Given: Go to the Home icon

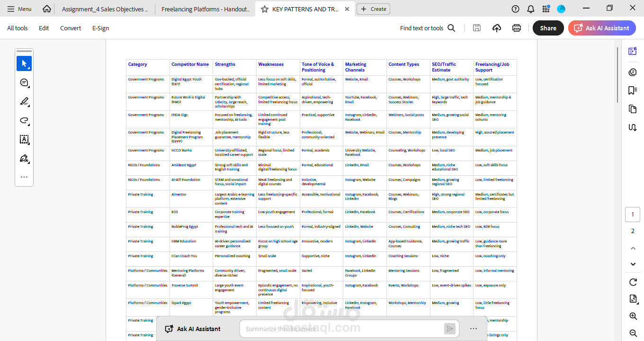Looking at the screenshot, I should click(46, 9).
